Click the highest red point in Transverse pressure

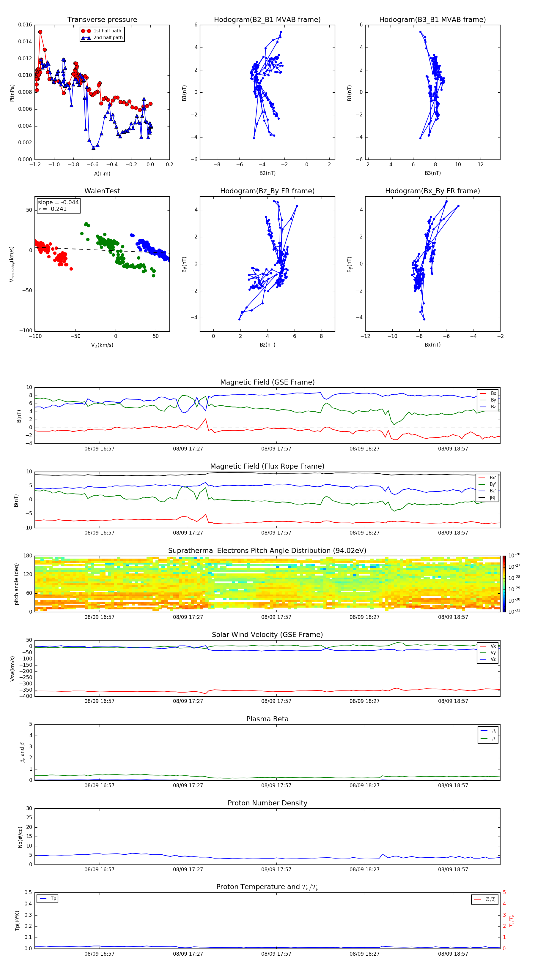(40, 32)
